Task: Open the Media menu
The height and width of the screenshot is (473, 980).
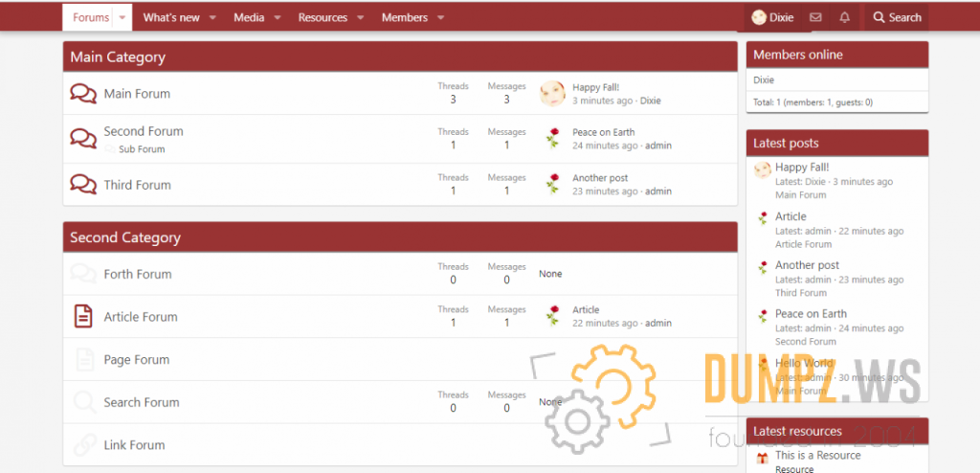Action: point(249,17)
